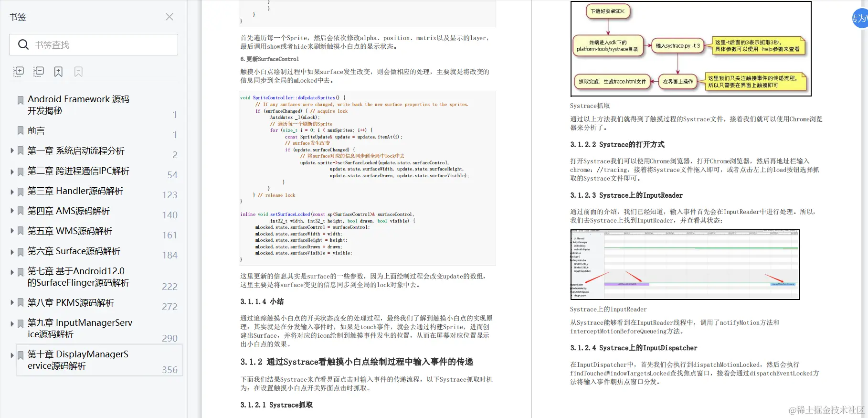This screenshot has height=418, width=868.
Task: Jump to 第一章 系统启动流程分析
Action: tap(76, 150)
